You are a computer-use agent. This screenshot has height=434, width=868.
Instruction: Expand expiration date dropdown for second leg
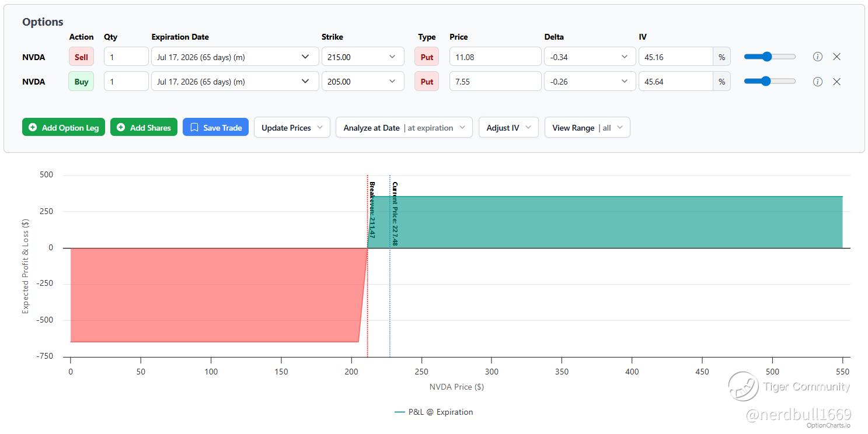235,82
